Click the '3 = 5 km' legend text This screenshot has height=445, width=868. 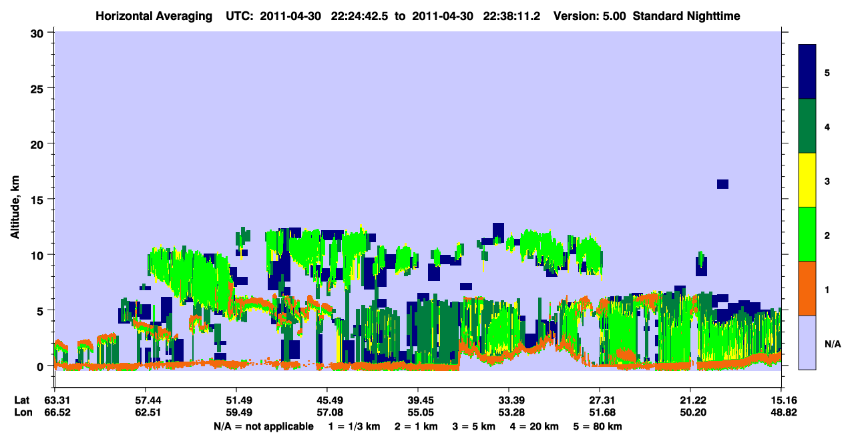(473, 426)
